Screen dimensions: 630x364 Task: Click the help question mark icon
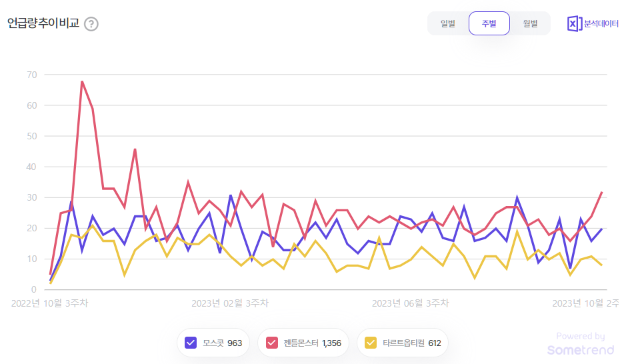point(91,24)
